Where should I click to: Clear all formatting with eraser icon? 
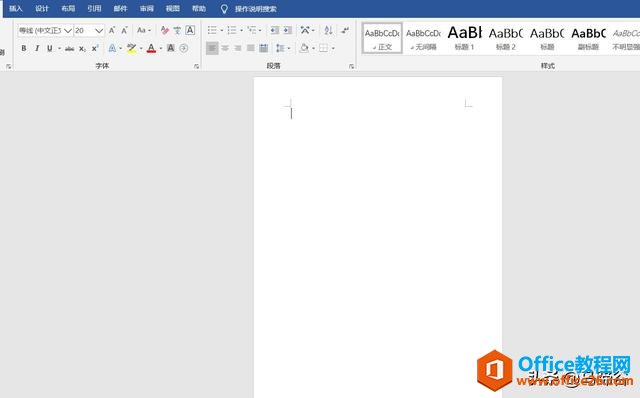pos(164,30)
